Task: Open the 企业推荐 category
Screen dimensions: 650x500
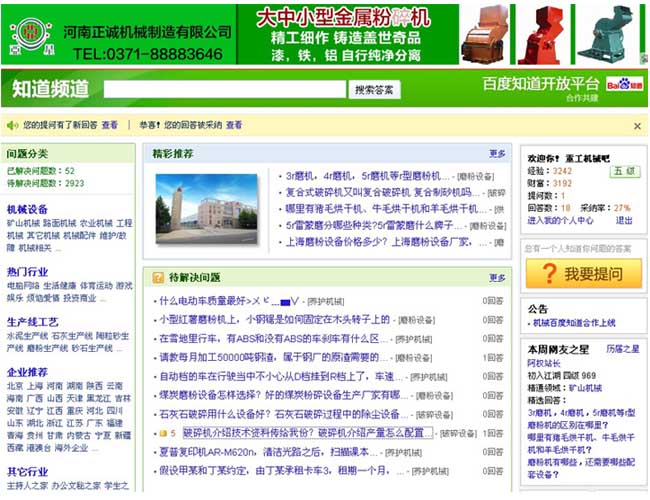Action: click(27, 372)
